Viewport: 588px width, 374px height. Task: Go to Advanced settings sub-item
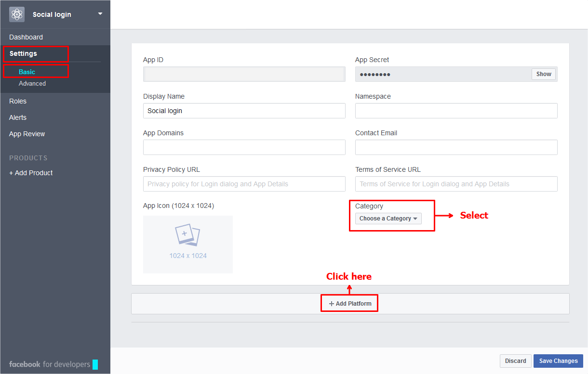pos(32,83)
